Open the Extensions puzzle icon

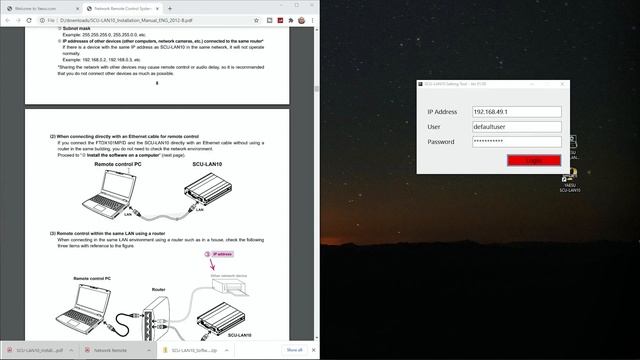pos(291,20)
